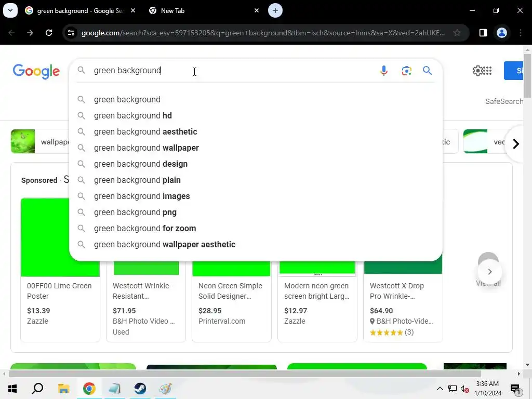Select suggestion 'green background design'
Viewport: 532px width, 399px height.
(256, 164)
